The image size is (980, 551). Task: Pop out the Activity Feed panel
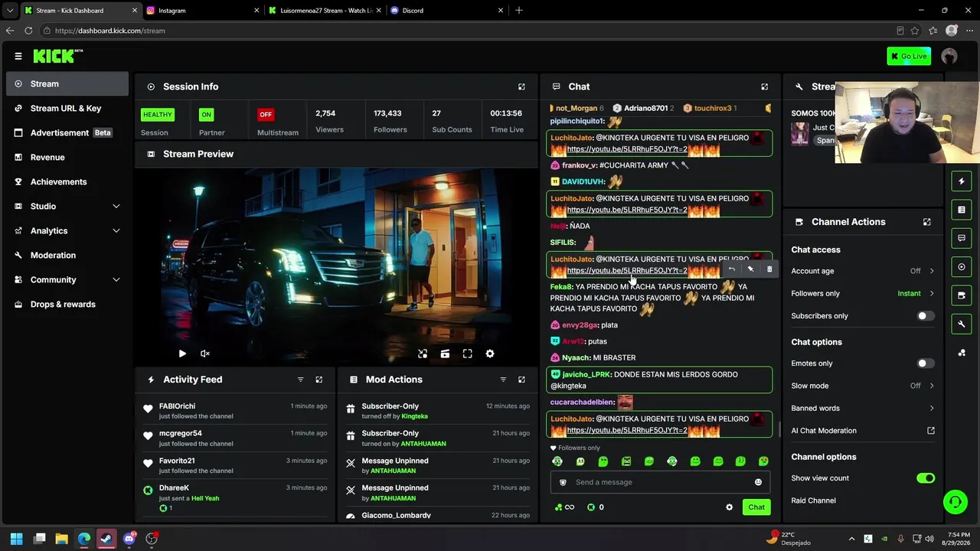pyautogui.click(x=319, y=380)
